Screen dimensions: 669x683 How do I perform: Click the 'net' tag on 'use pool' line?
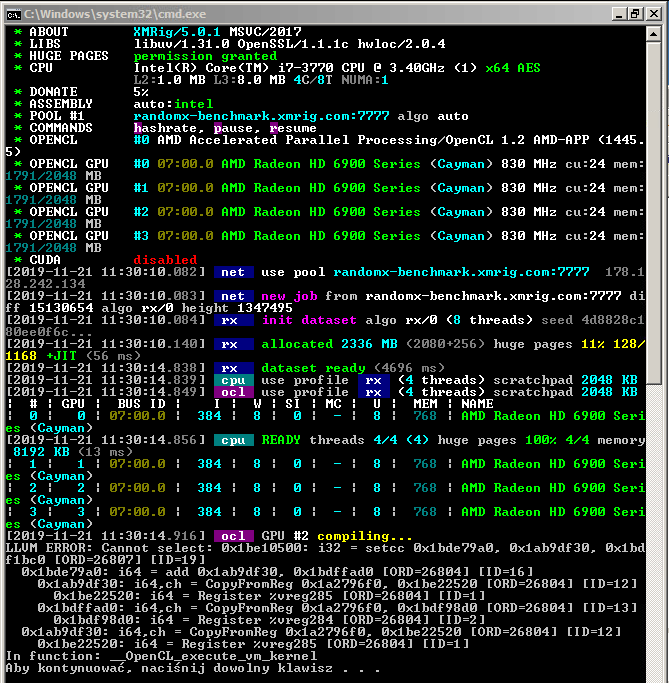(x=233, y=272)
